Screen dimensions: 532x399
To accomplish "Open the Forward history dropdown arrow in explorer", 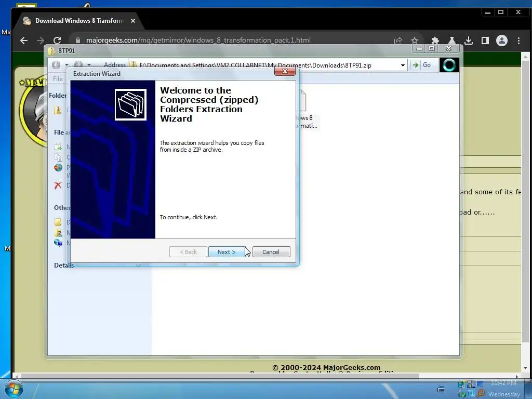I will [89, 65].
